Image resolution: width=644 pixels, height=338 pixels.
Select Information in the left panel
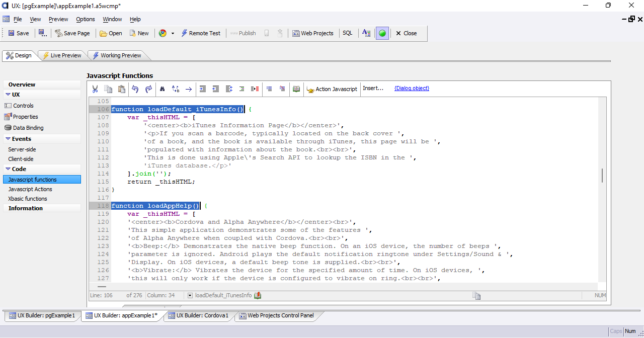(x=42, y=208)
